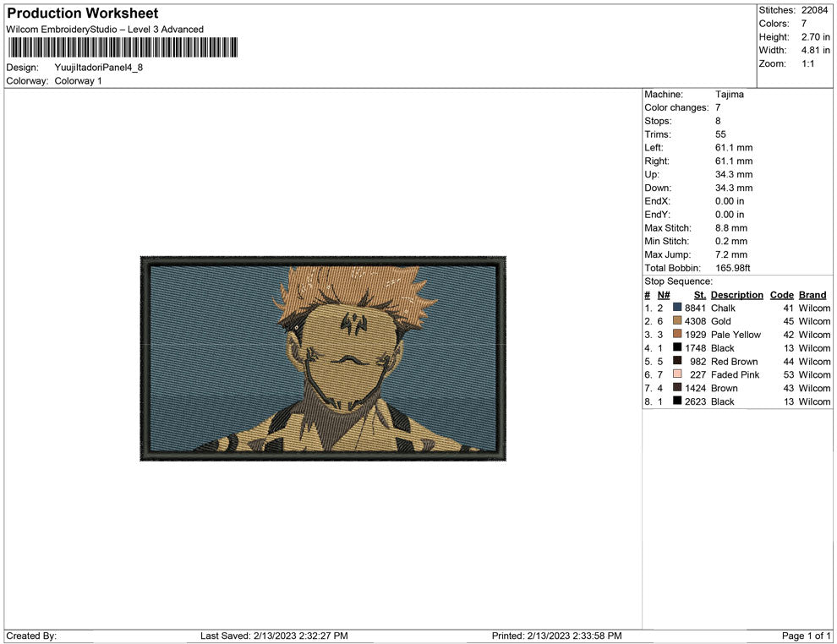
Task: Click the Brown color swatch in row 7
Action: pos(677,387)
